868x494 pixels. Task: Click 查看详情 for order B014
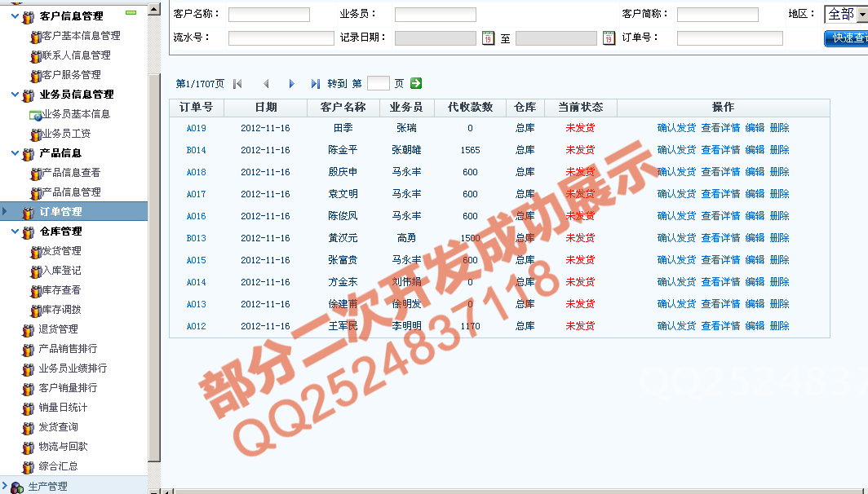point(721,150)
